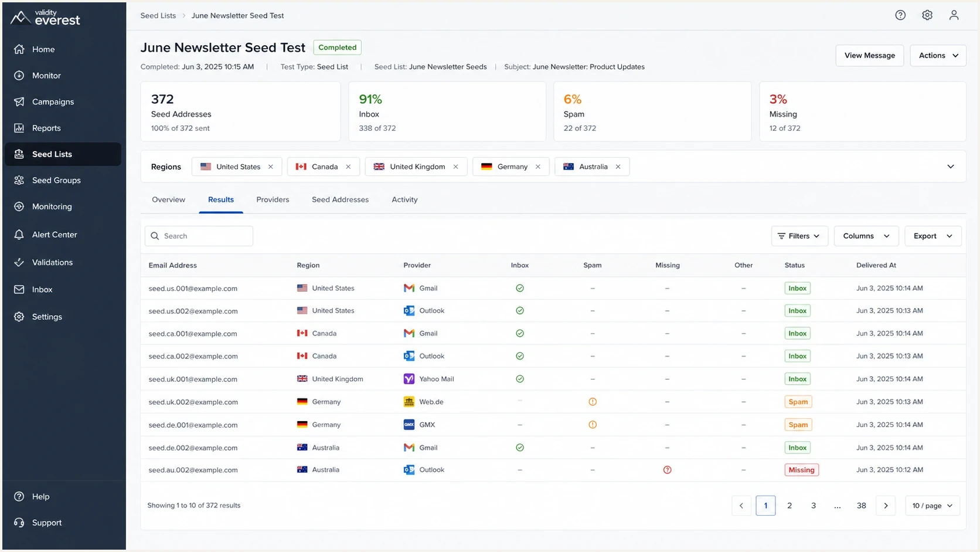Go to results page 2
The image size is (980, 552).
pos(790,506)
